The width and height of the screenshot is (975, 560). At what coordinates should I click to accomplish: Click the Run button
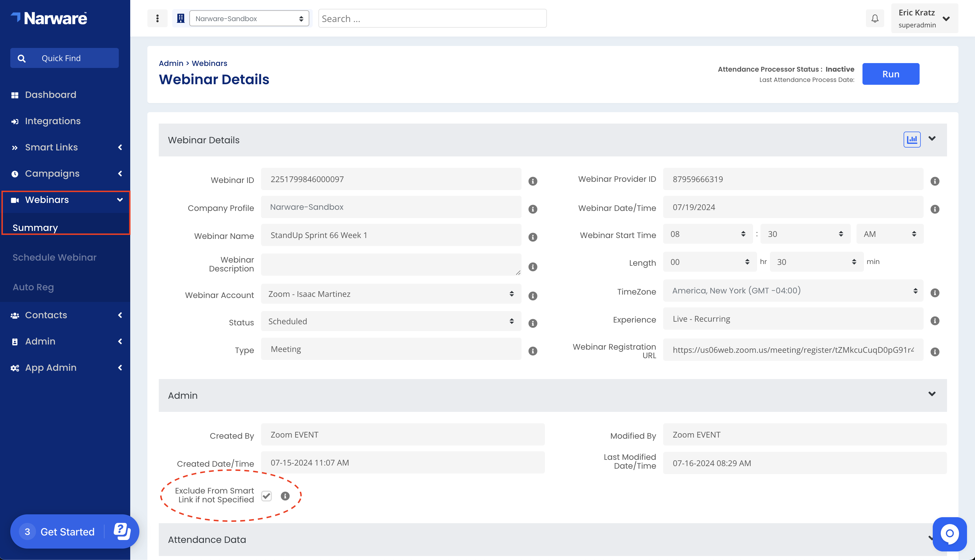click(x=890, y=74)
